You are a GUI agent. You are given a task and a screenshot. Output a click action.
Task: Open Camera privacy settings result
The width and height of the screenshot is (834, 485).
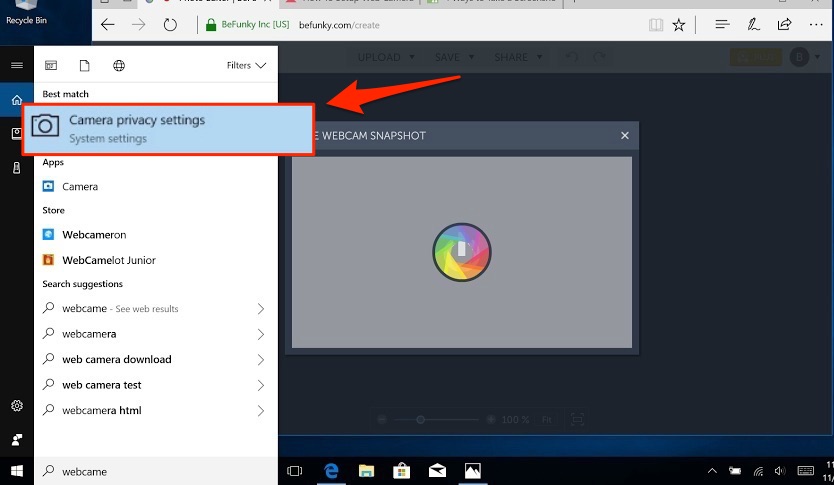coord(168,129)
